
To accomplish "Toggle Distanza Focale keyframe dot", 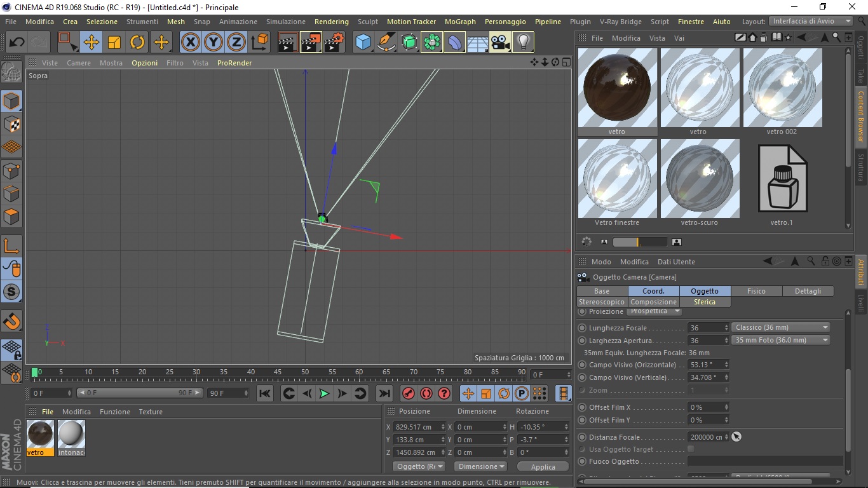I will pos(582,437).
